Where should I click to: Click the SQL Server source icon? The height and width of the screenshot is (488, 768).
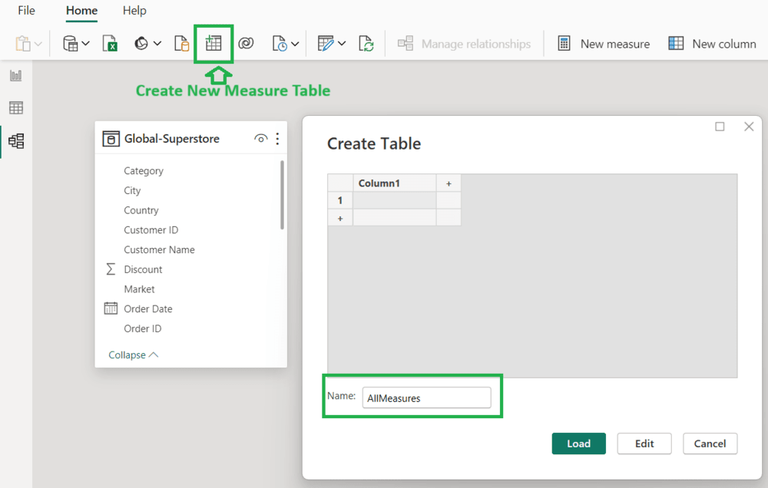[x=181, y=44]
